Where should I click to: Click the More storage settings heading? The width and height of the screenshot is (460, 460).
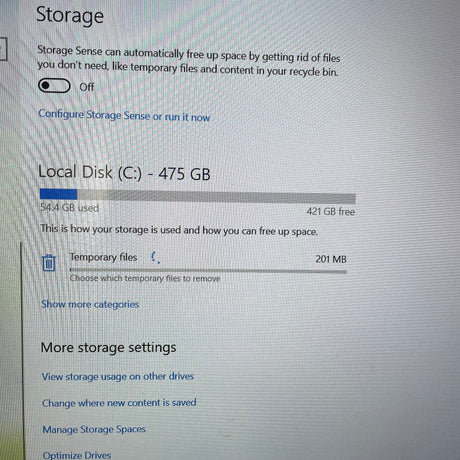[108, 347]
